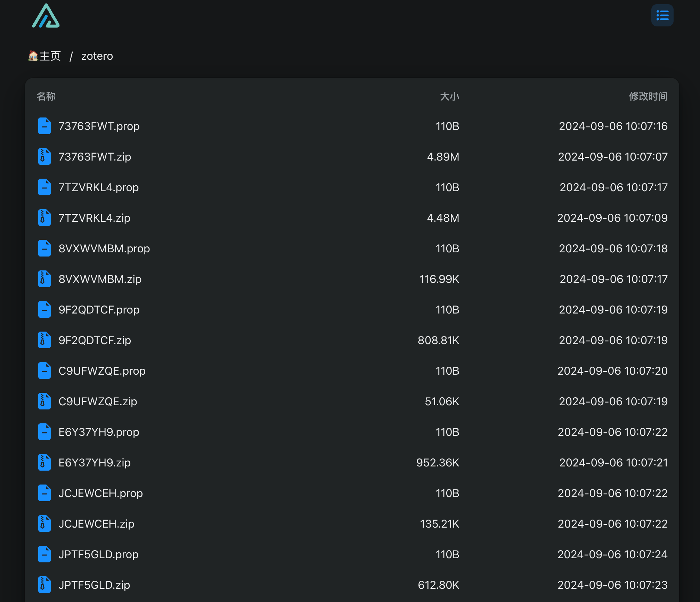Open file E6Y37YH9.zip
700x602 pixels.
tap(95, 463)
